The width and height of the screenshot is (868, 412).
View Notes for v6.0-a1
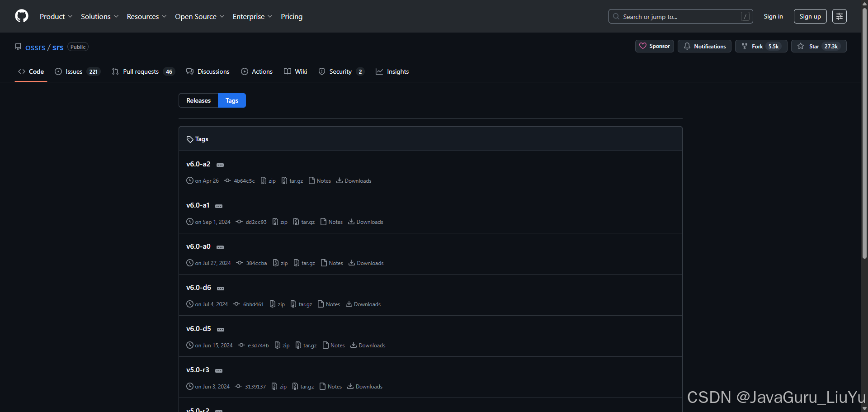click(331, 222)
